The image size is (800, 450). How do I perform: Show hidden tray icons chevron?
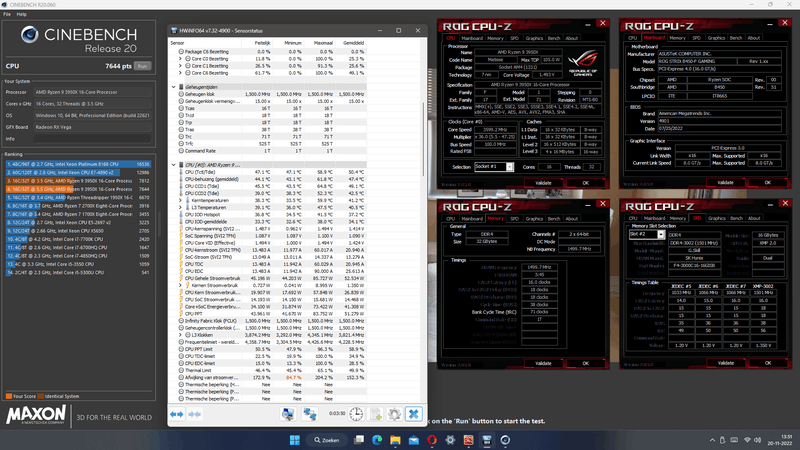[x=712, y=440]
